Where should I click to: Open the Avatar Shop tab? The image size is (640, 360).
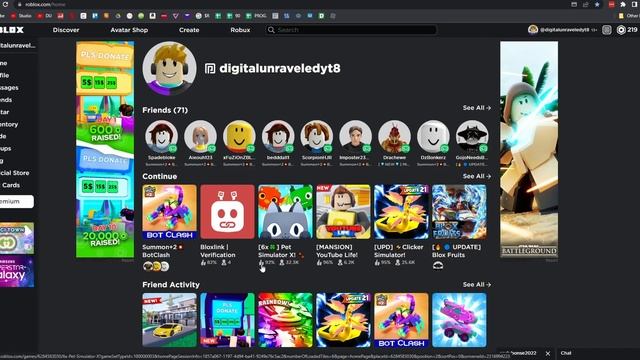pos(129,30)
